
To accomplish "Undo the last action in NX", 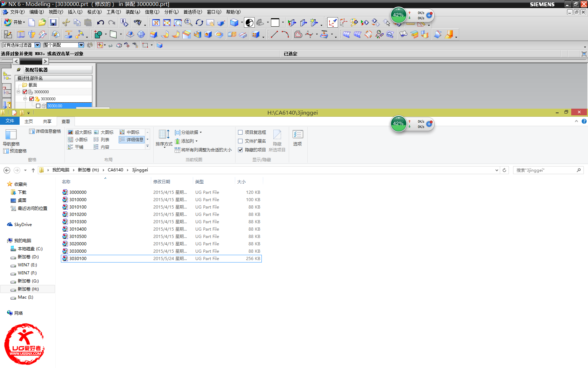I will pyautogui.click(x=100, y=22).
